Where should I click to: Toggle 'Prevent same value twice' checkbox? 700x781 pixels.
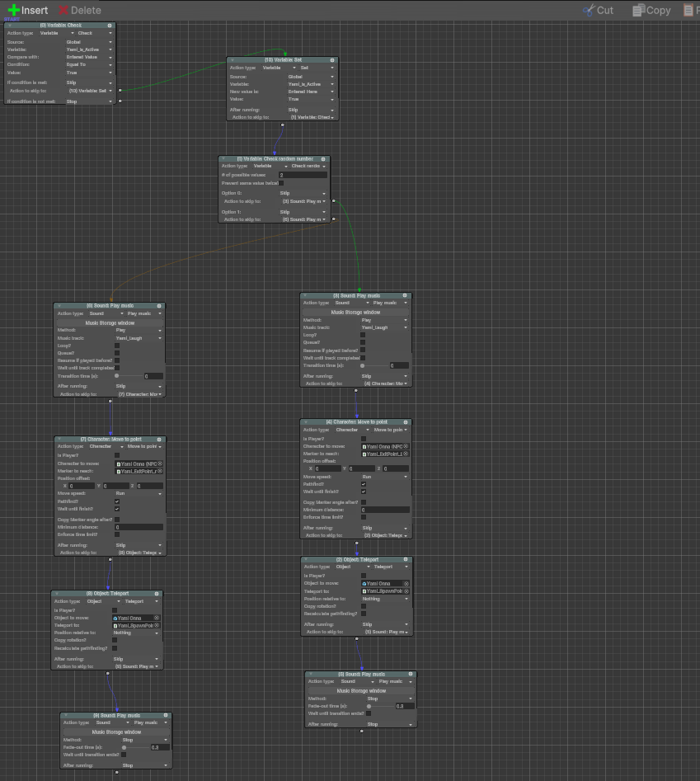coord(281,183)
